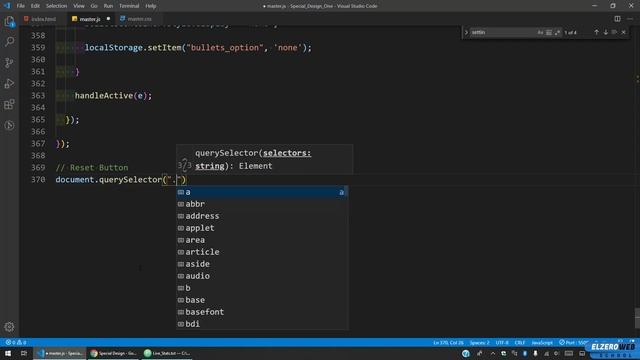This screenshot has width=640, height=360.
Task: Click the '// Reset Button' comment
Action: (92, 168)
